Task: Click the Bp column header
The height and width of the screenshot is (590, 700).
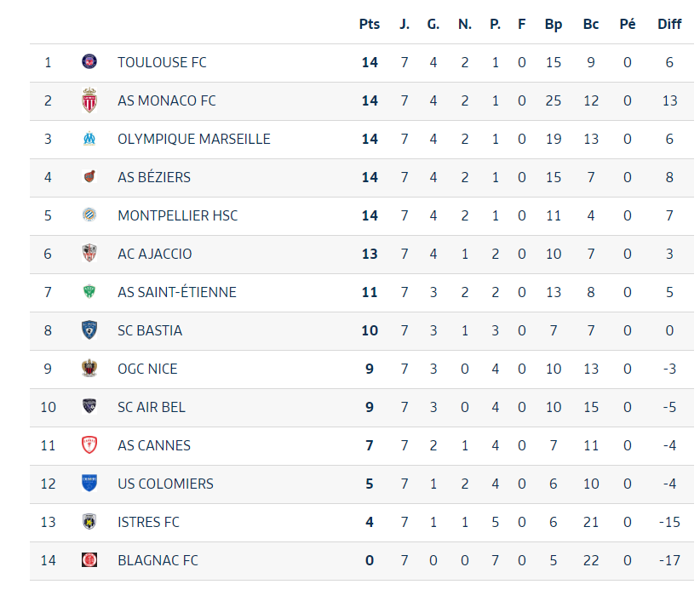Action: (x=554, y=24)
